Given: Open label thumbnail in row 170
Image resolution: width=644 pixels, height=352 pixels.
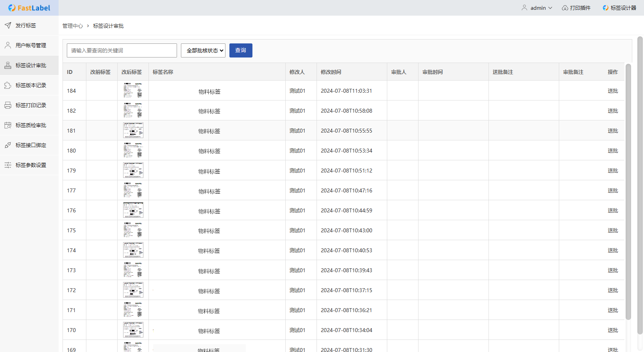Looking at the screenshot, I should point(133,329).
